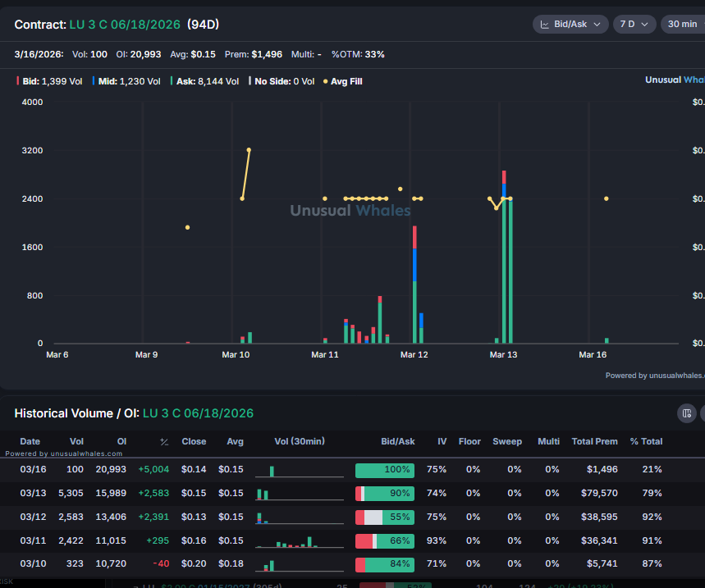Sort table by Date column

pos(30,441)
